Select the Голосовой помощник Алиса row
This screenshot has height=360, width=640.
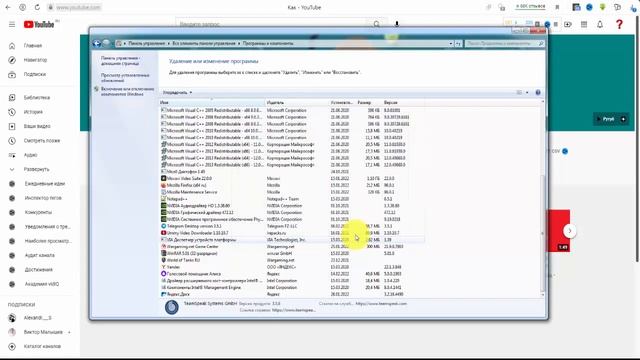tap(292, 274)
